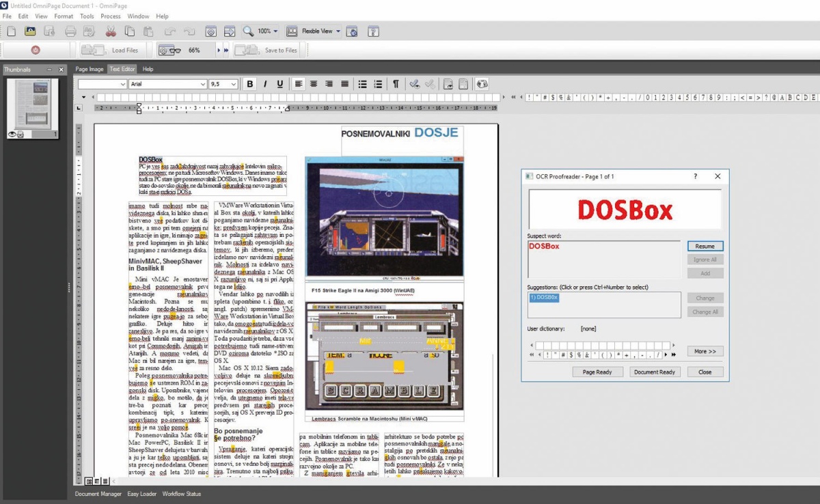Viewport: 820px width, 504px height.
Task: Click the open image file icon
Action: pyautogui.click(x=30, y=31)
